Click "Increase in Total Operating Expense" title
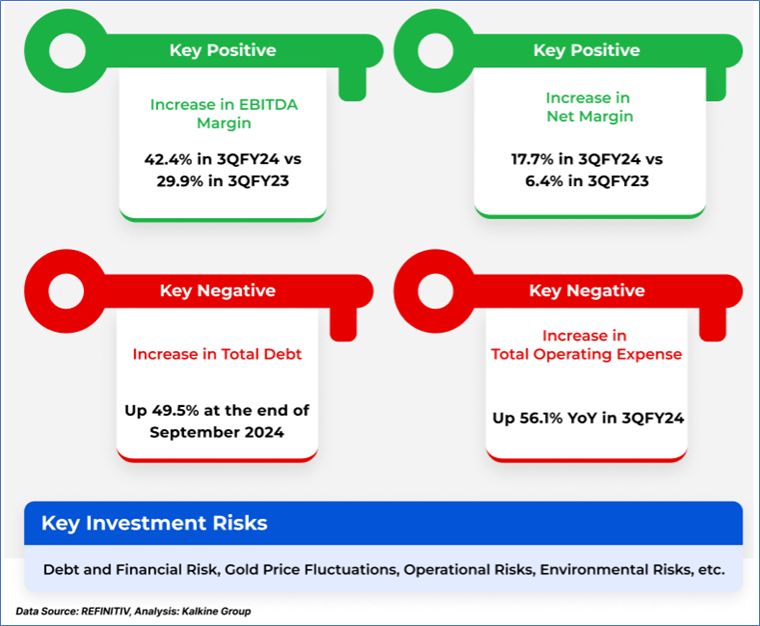This screenshot has width=760, height=626. tap(586, 345)
